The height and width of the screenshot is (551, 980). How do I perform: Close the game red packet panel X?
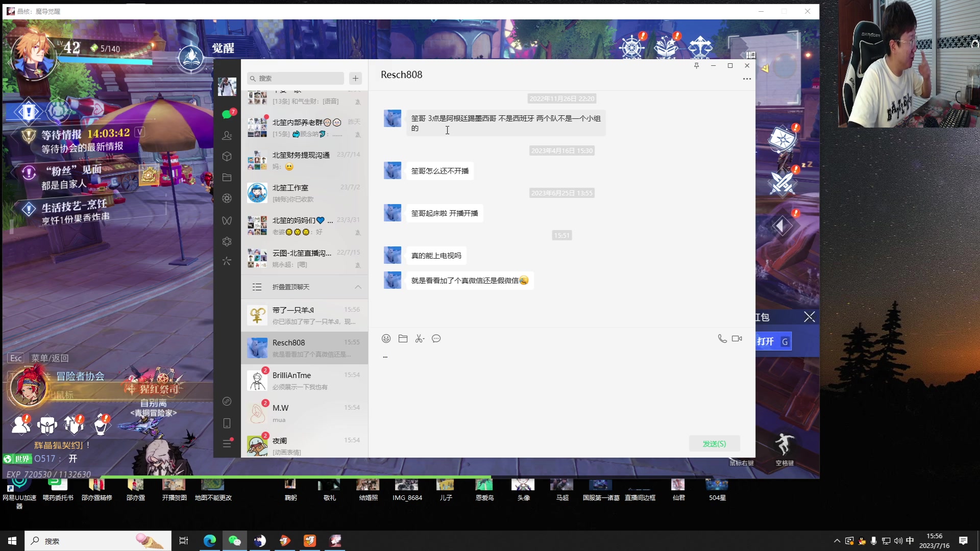pos(809,317)
